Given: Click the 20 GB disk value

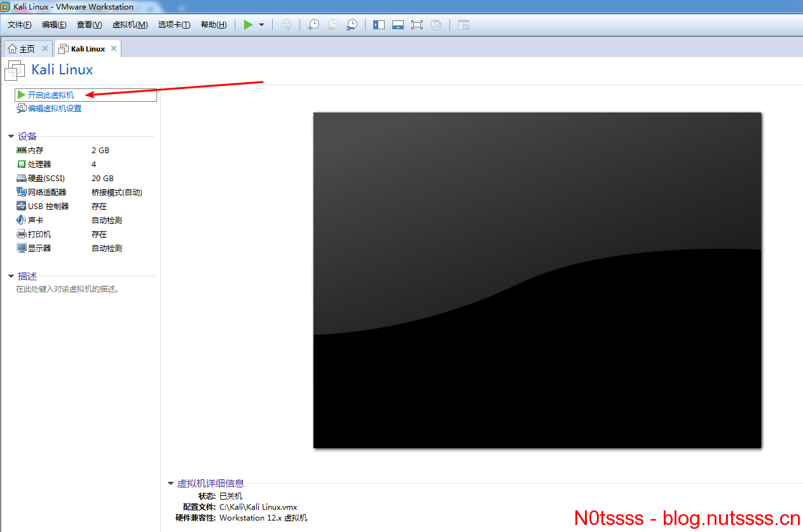Looking at the screenshot, I should point(102,179).
